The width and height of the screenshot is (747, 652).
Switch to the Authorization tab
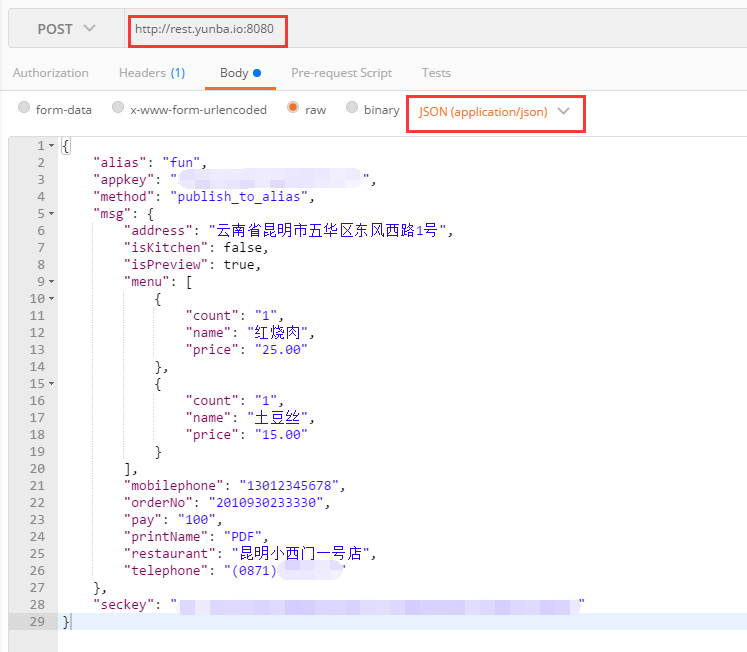pyautogui.click(x=50, y=73)
